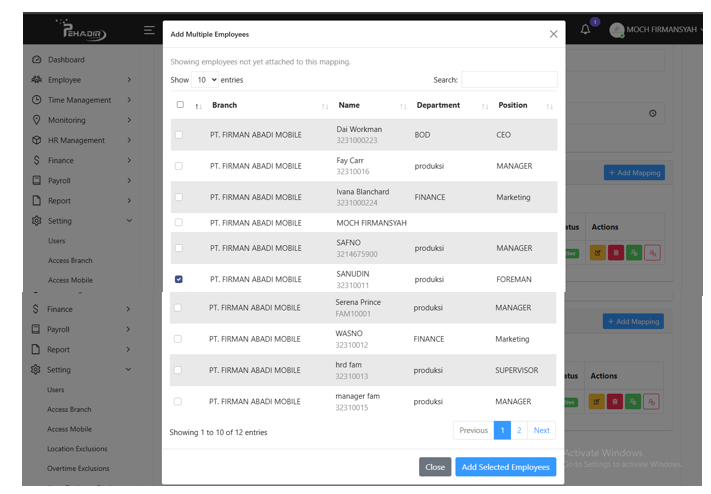This screenshot has width=711, height=494.
Task: Expand the Employee menu chevron in sidebar
Action: coord(129,80)
